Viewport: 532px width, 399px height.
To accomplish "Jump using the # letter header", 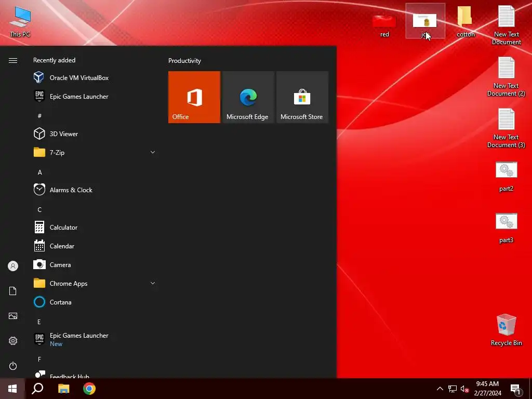I will (x=39, y=116).
